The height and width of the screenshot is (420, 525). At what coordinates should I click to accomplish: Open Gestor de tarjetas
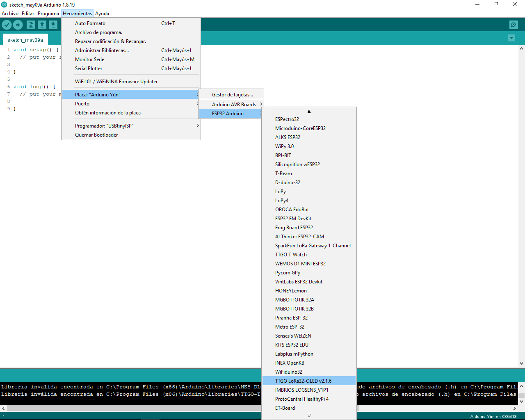[x=231, y=95]
